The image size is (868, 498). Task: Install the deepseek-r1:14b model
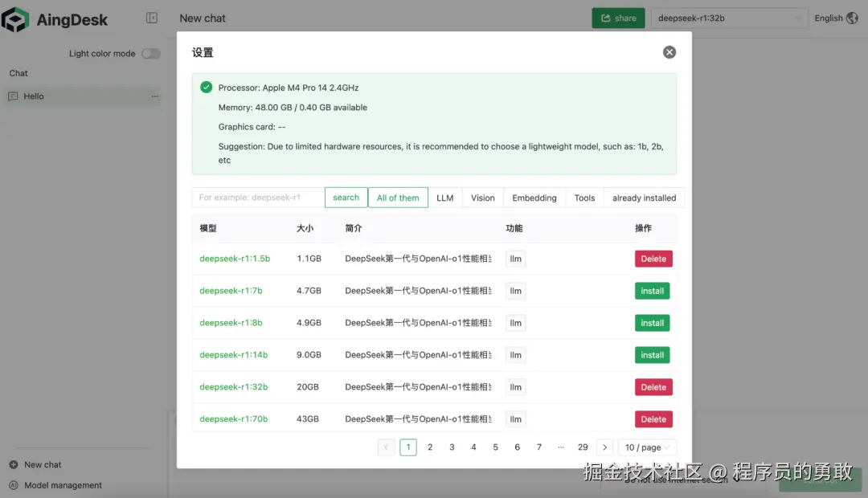tap(652, 355)
